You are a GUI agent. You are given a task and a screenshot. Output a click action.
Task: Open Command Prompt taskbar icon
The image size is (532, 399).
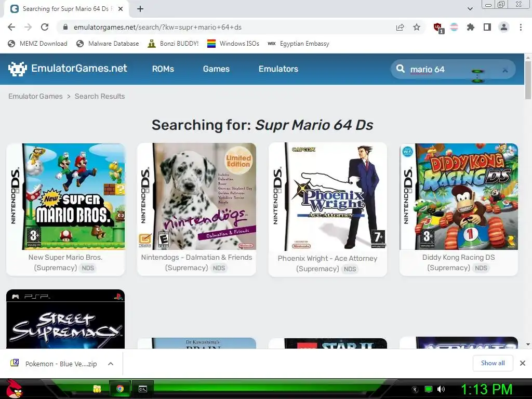click(143, 389)
